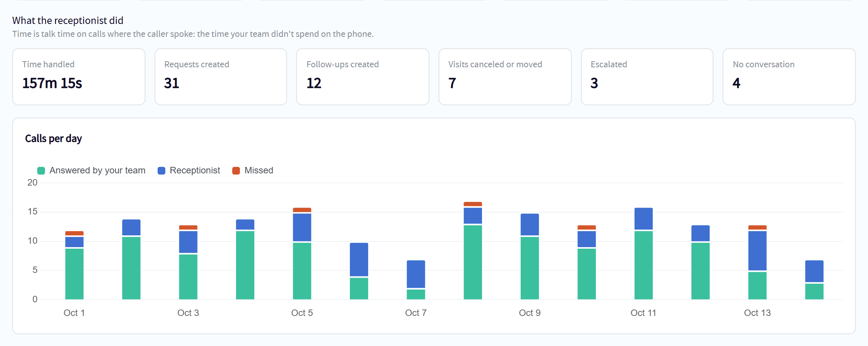Click the 'Calls per day' chart title

tap(54, 139)
